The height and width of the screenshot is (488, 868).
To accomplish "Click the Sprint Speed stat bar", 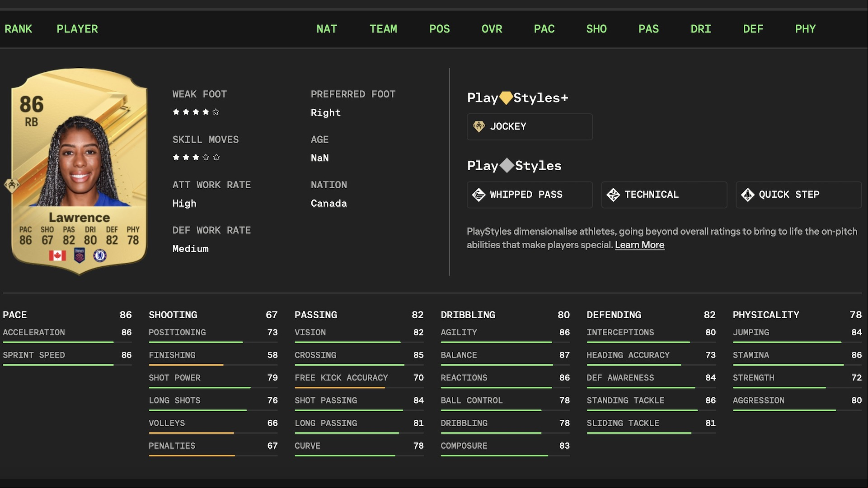I will 67,365.
